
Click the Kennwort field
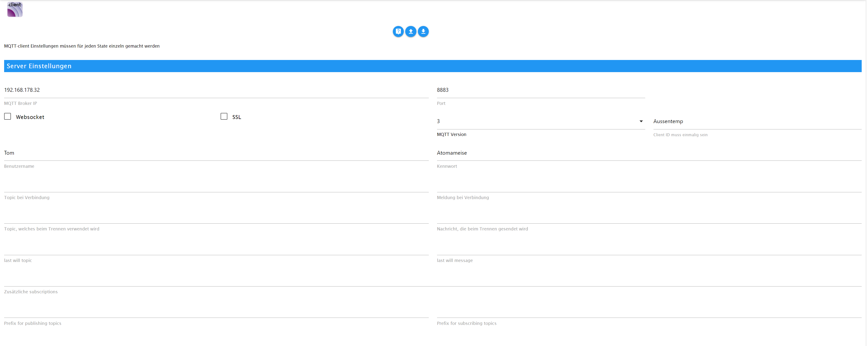click(649, 153)
